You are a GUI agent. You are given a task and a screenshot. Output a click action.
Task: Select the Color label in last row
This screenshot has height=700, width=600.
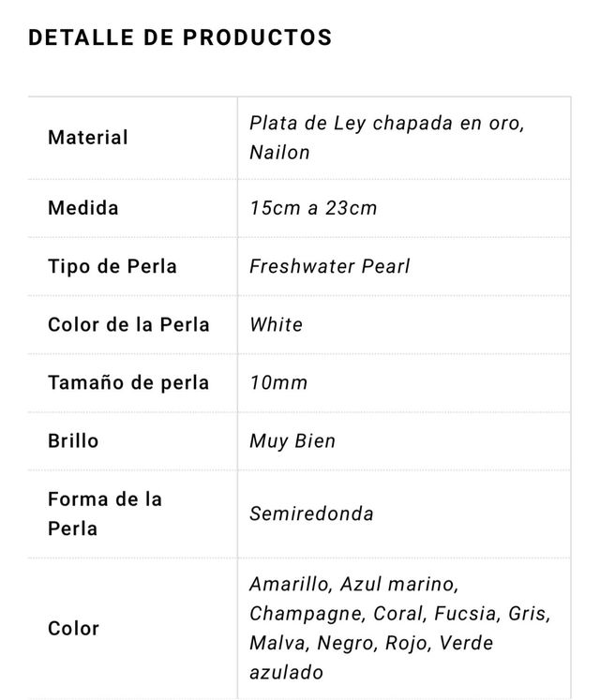pos(73,628)
